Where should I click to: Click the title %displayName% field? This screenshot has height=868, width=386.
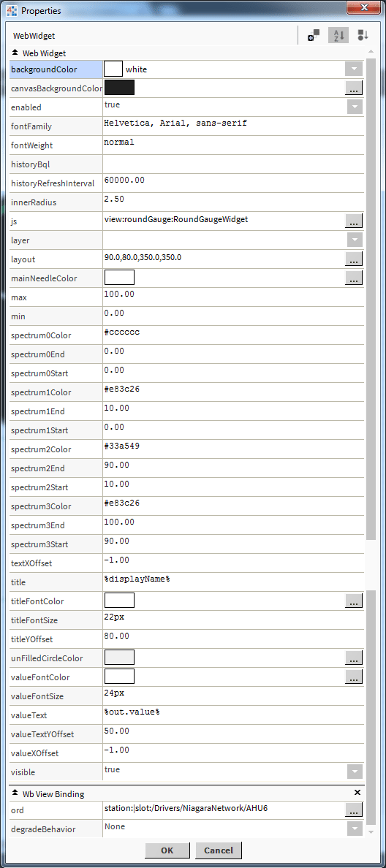point(233,582)
